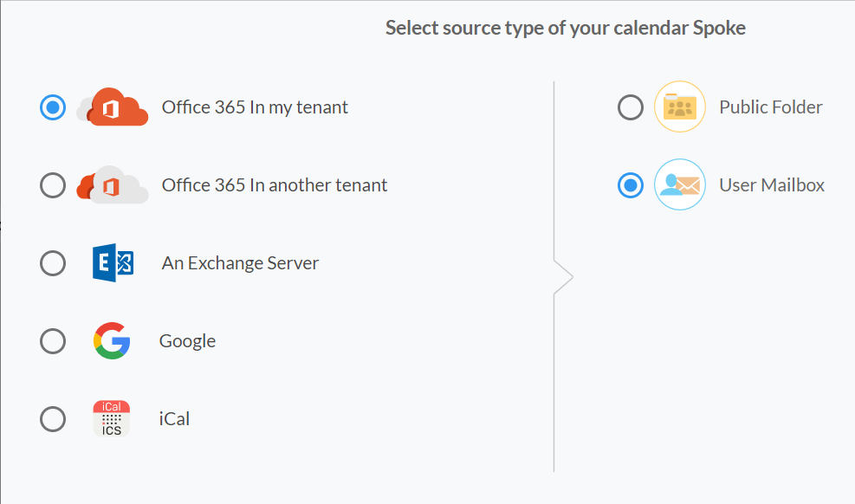The width and height of the screenshot is (855, 504).
Task: Click the 'Office 365 In my tenant' label
Action: pyautogui.click(x=255, y=107)
